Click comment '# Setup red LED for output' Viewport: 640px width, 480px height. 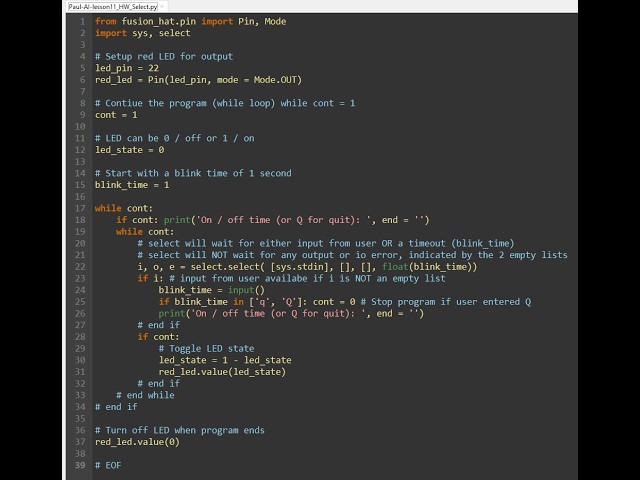pyautogui.click(x=164, y=56)
